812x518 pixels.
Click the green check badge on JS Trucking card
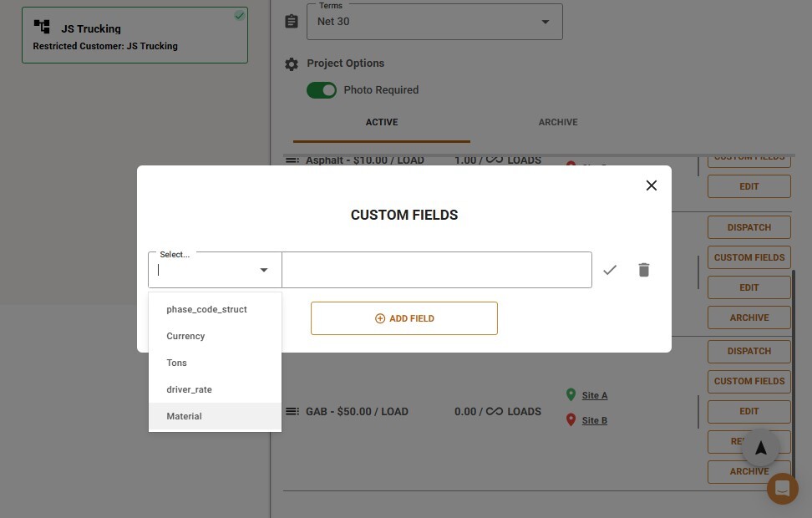[x=239, y=16]
